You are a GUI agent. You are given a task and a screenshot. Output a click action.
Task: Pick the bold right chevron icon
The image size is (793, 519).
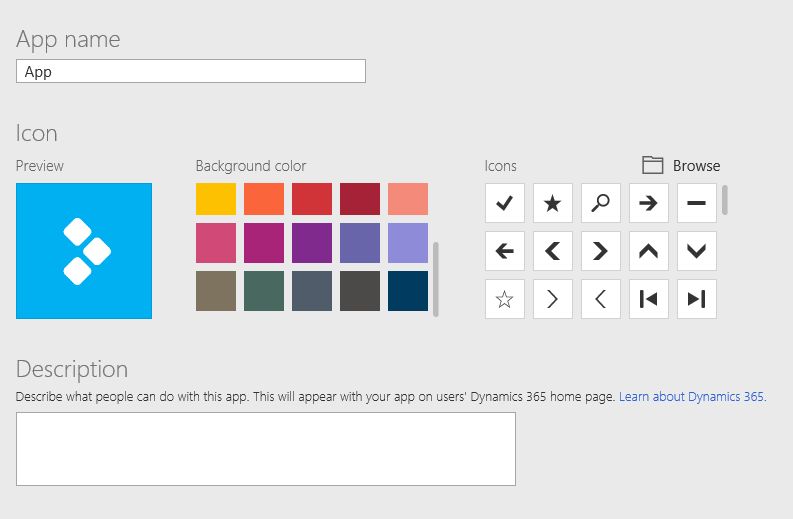pos(601,251)
